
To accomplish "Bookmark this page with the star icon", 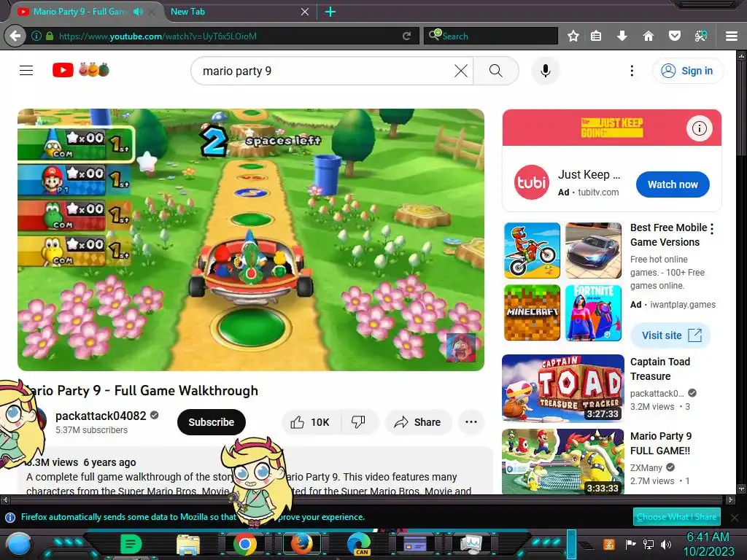I will coord(573,36).
